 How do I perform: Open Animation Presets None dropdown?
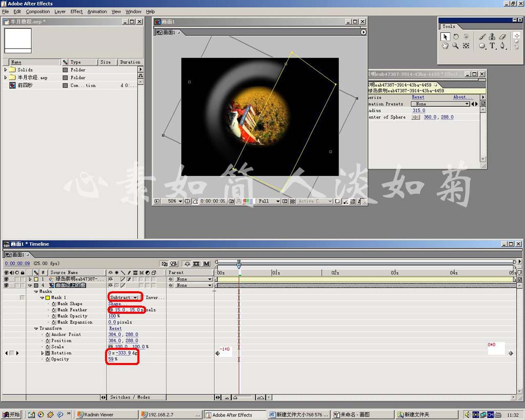coord(440,104)
